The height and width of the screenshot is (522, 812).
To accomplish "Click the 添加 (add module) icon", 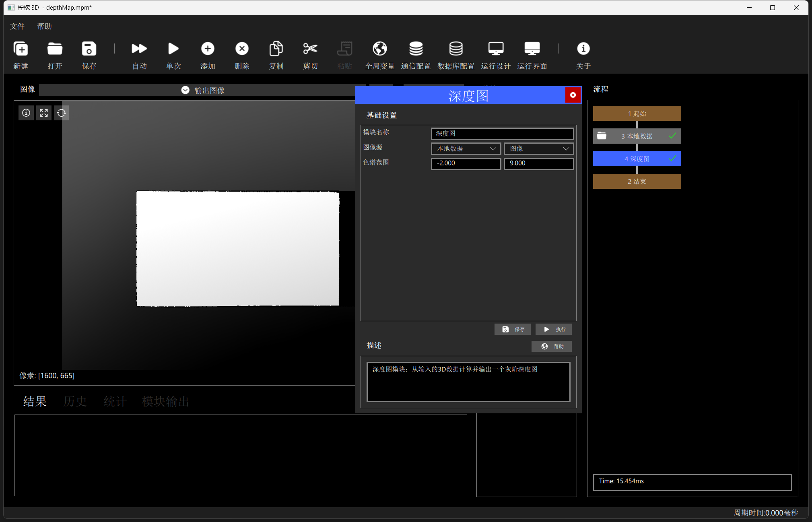I will point(208,49).
